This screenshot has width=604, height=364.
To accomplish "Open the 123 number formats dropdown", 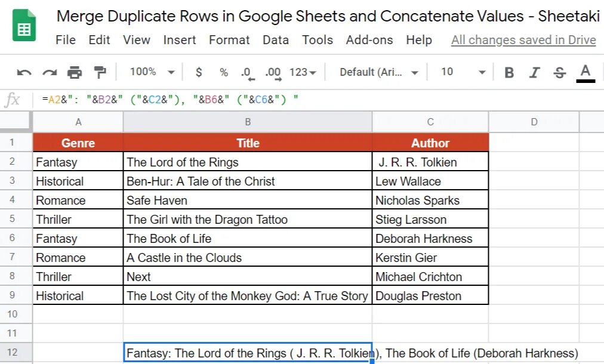I will click(303, 72).
